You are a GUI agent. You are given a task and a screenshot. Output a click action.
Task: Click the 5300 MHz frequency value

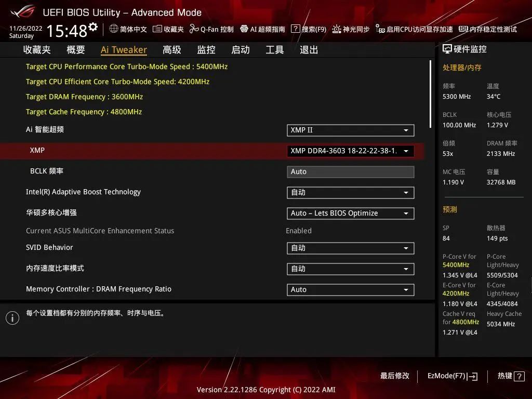point(457,97)
